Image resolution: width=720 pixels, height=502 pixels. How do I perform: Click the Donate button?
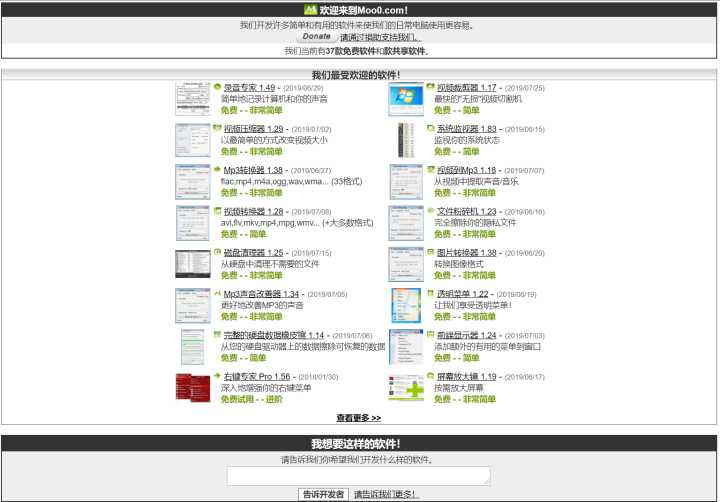point(316,36)
